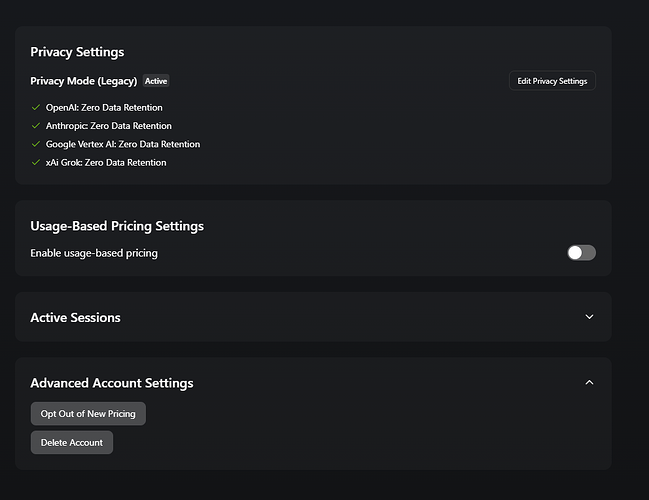The image size is (649, 500).
Task: Click the Anthropic: Zero Data Retention line
Action: pyautogui.click(x=109, y=126)
